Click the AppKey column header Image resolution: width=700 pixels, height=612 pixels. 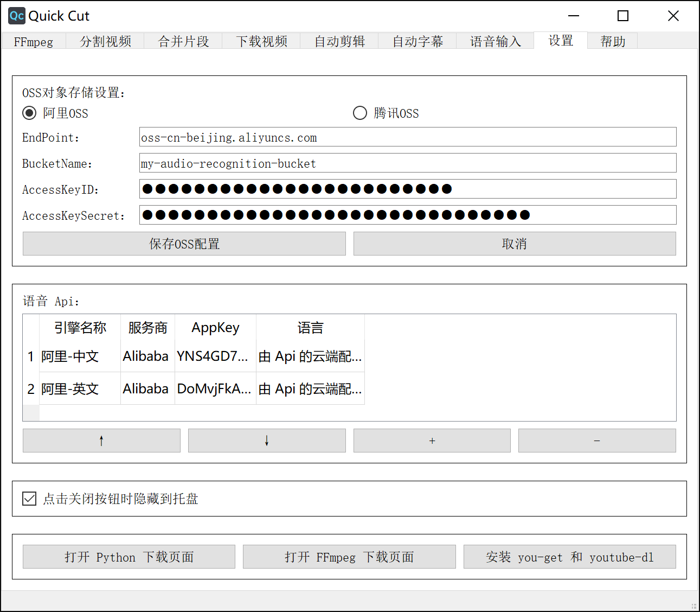[x=216, y=328]
